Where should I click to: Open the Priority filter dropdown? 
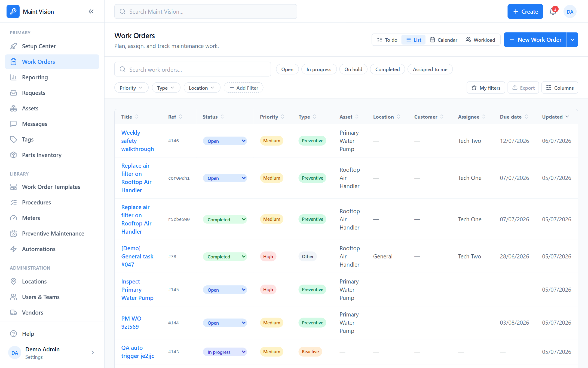(x=131, y=88)
